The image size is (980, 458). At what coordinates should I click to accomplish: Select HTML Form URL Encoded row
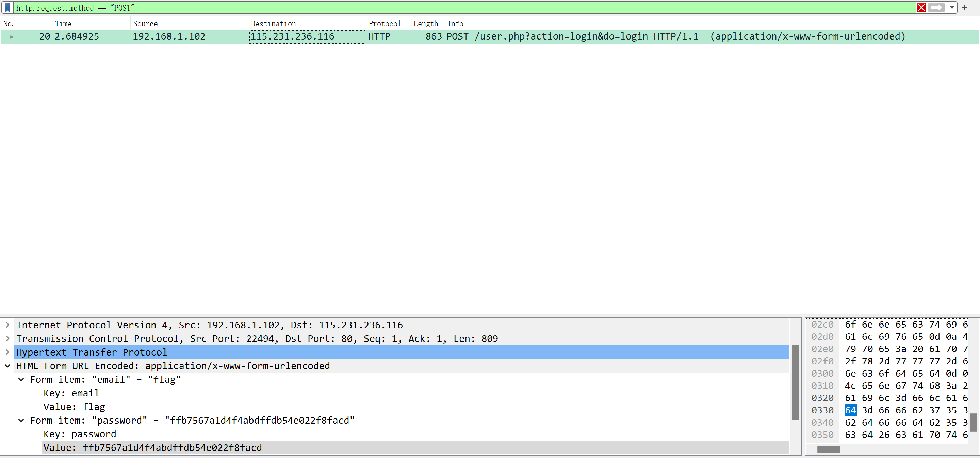[402, 366]
